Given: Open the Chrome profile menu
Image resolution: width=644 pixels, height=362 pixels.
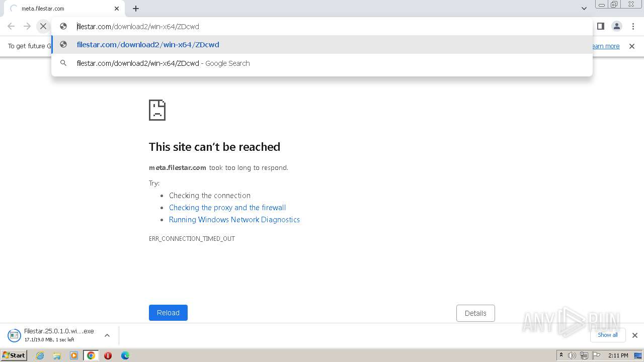Looking at the screenshot, I should [x=616, y=26].
